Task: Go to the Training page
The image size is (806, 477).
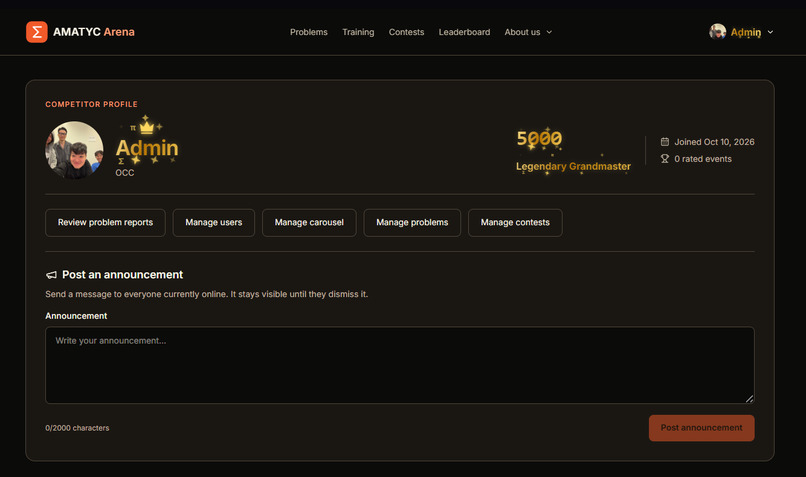Action: tap(358, 32)
